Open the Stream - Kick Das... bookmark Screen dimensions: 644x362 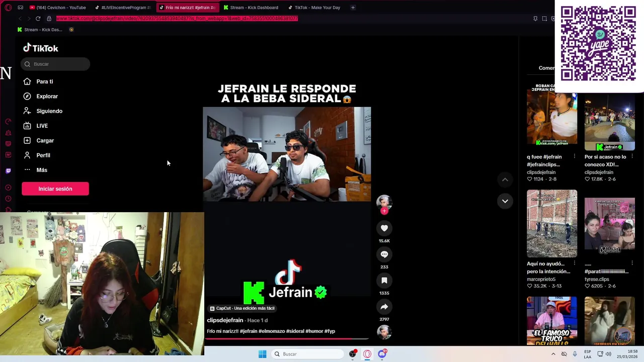(x=40, y=30)
